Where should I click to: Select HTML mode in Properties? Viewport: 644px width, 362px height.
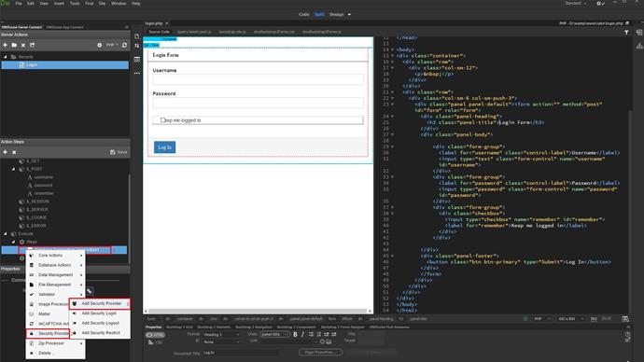155,335
